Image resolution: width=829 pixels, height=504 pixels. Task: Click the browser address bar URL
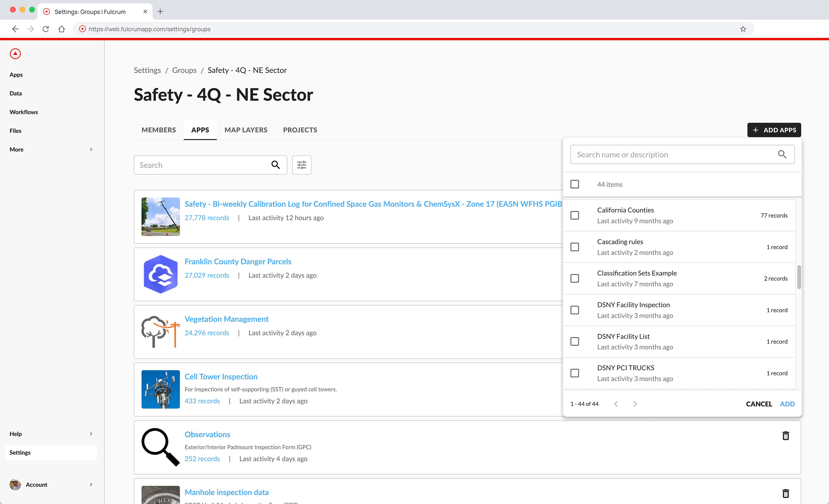(x=149, y=29)
